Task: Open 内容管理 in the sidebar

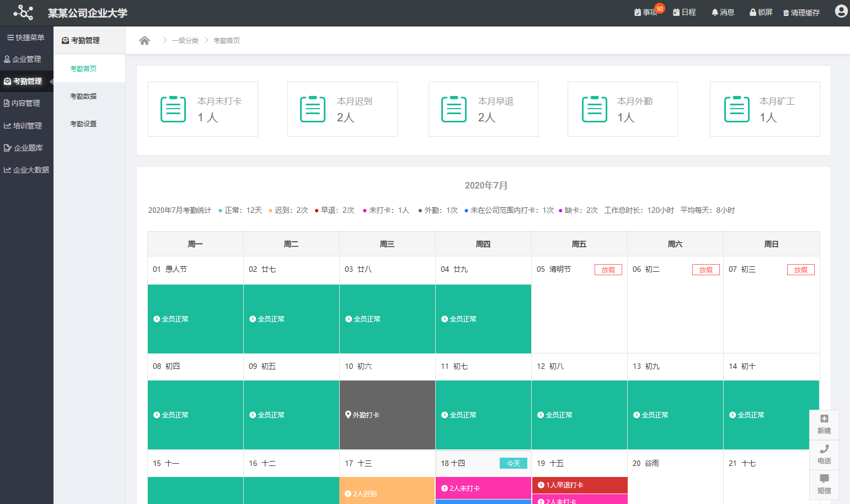Action: coord(26,103)
